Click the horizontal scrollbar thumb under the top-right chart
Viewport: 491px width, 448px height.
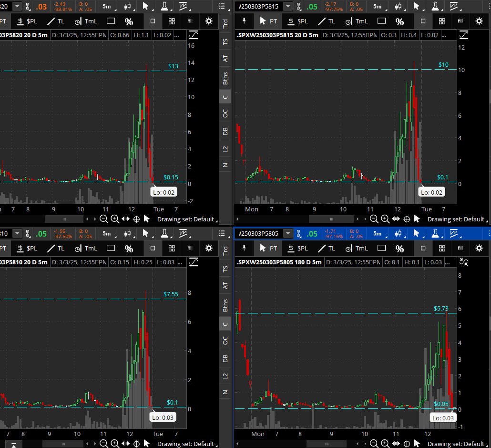[332, 219]
